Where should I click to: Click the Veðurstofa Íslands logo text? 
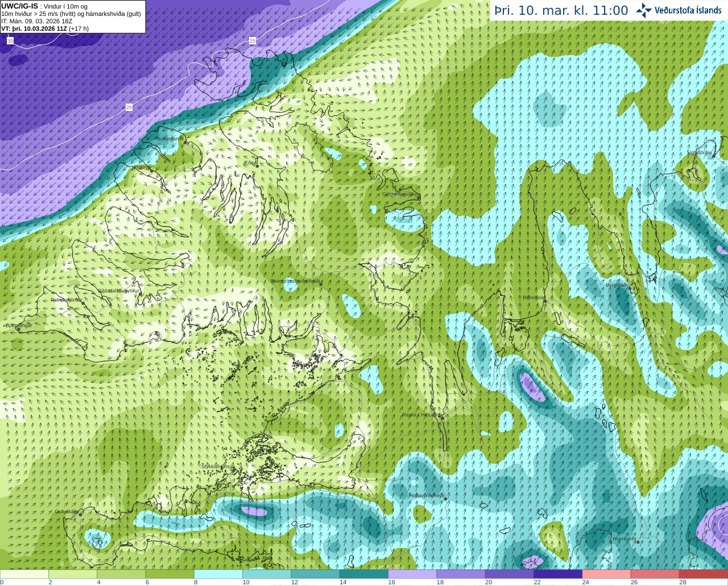pyautogui.click(x=688, y=10)
